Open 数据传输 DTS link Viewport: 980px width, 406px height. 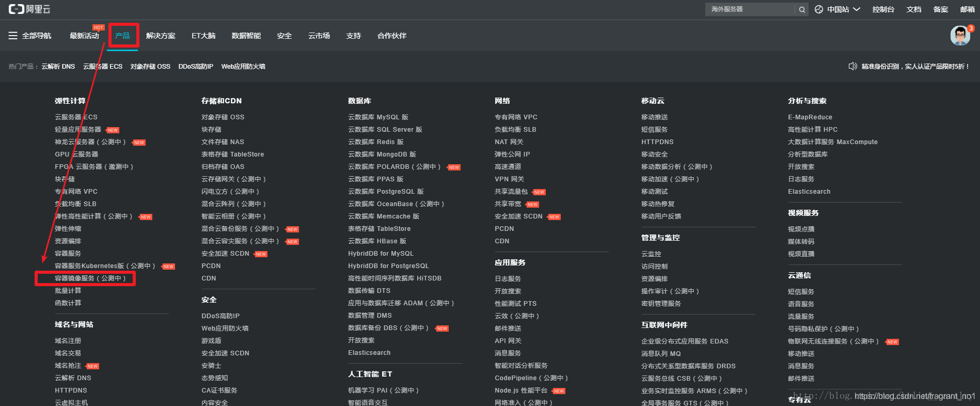(369, 291)
